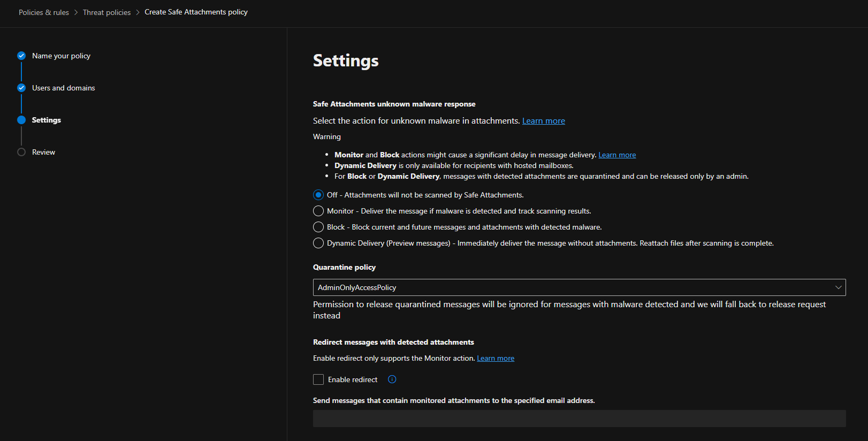Image resolution: width=868 pixels, height=441 pixels.
Task: Click the Quarantine policy dropdown chevron arrow
Action: [x=839, y=287]
